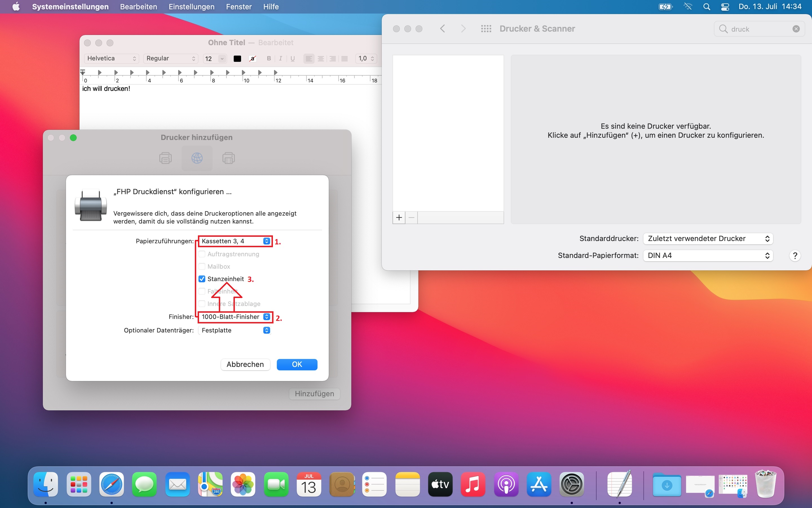Uncheck the Stanzeinheit checkbox
The width and height of the screenshot is (812, 508).
coord(202,279)
